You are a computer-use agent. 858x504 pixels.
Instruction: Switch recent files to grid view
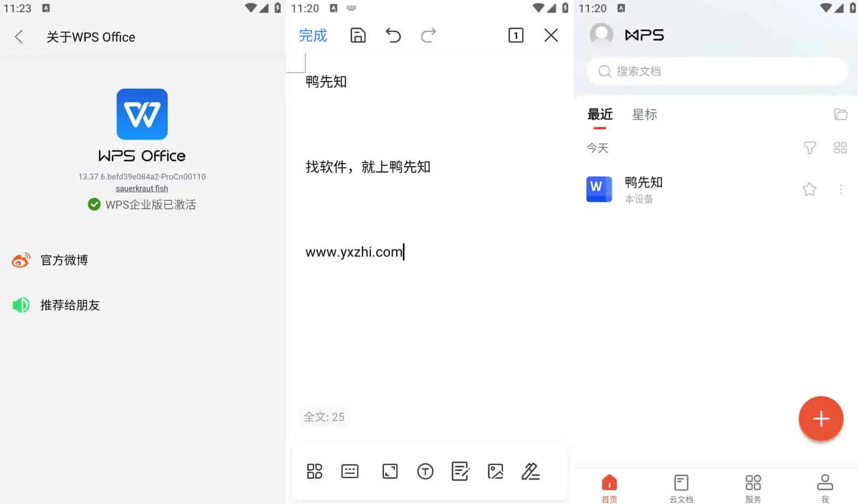click(840, 148)
